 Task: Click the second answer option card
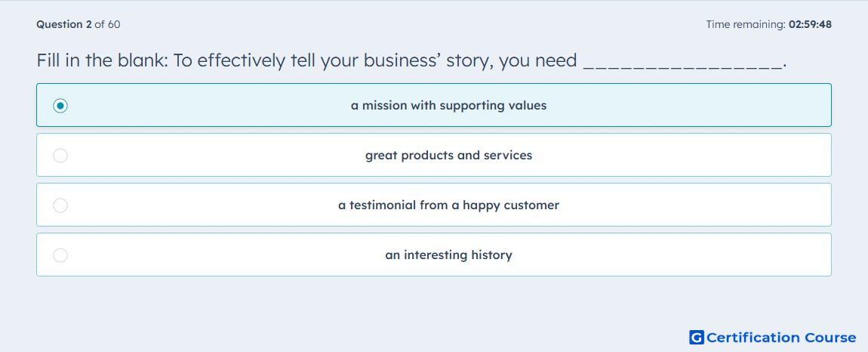point(434,155)
